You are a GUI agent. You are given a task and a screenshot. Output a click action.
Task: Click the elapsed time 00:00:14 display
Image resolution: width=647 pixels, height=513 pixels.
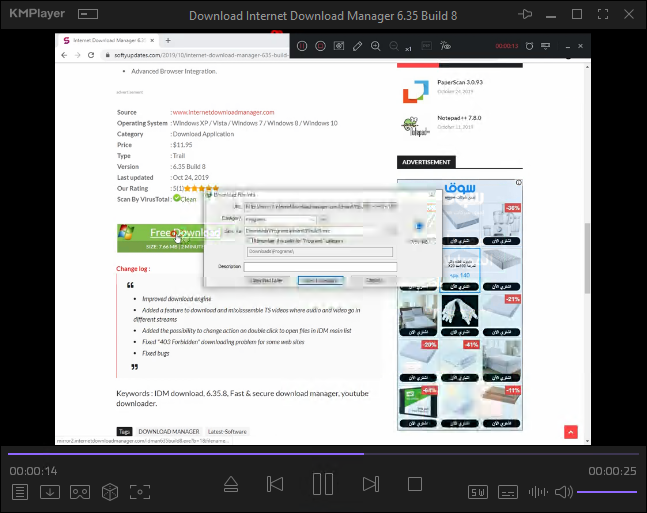33,471
